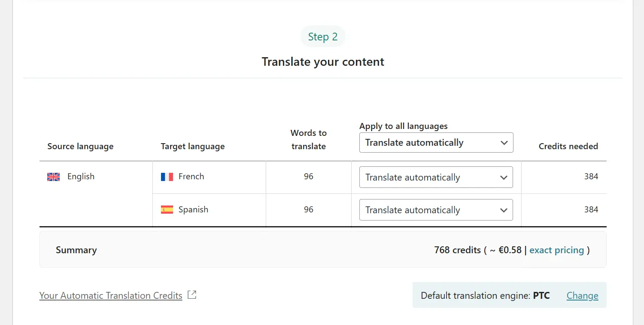Click the chevron arrow in French row dropdown

pyautogui.click(x=504, y=178)
